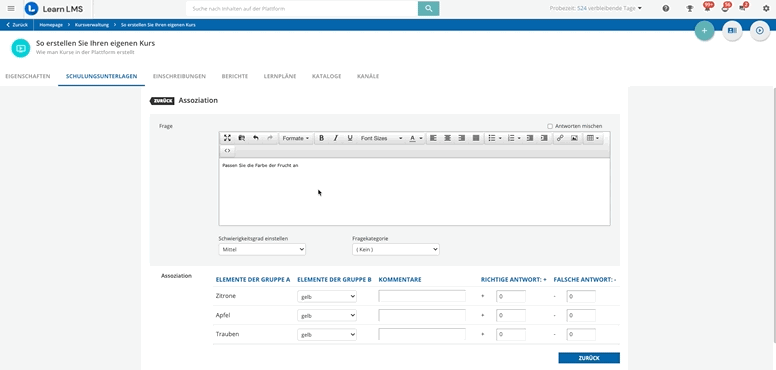
Task: Enable Antworten mischen checkbox
Action: click(550, 126)
